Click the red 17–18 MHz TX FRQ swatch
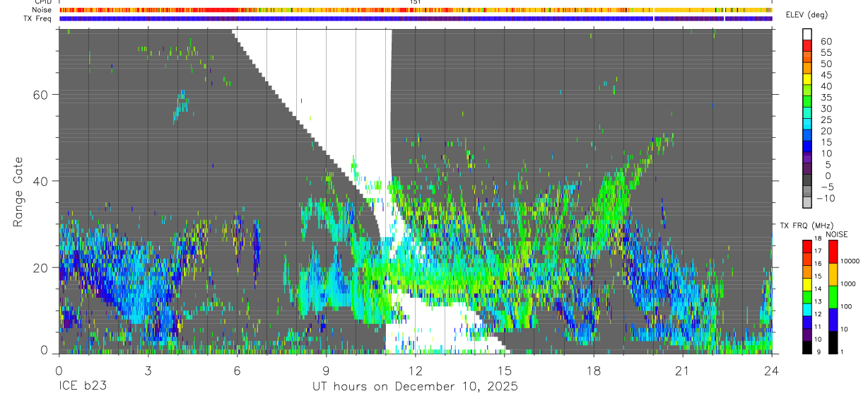Screen dimensions: 868x401 [807, 246]
